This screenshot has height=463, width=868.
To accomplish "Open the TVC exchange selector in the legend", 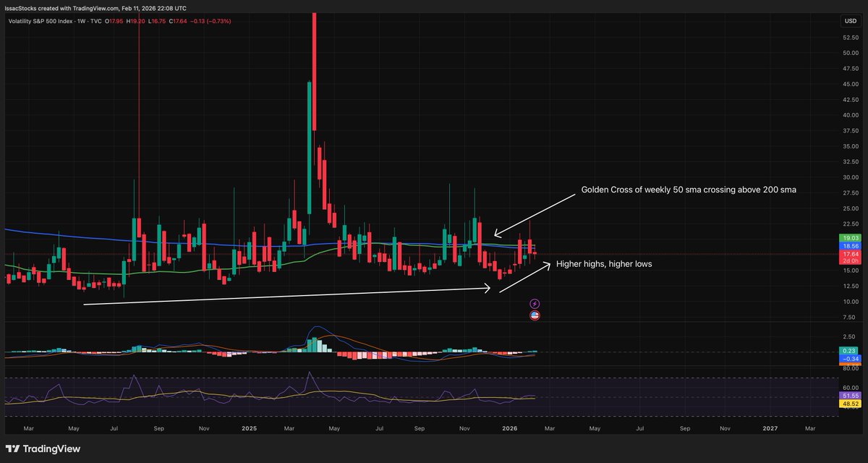I will pyautogui.click(x=95, y=21).
